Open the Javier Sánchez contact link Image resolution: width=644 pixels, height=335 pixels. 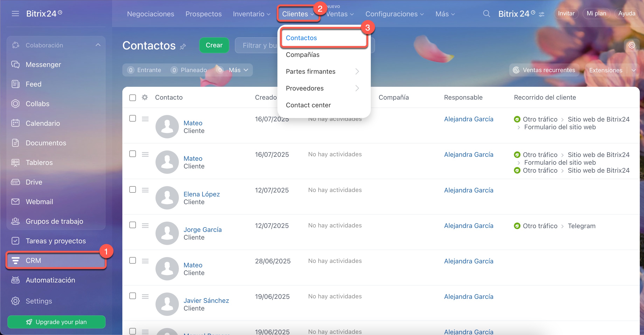(x=206, y=300)
